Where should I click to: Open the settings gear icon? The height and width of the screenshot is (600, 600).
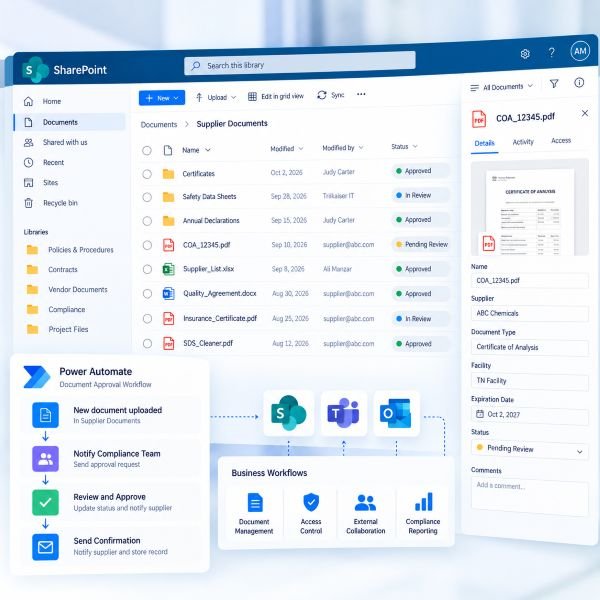coord(525,54)
